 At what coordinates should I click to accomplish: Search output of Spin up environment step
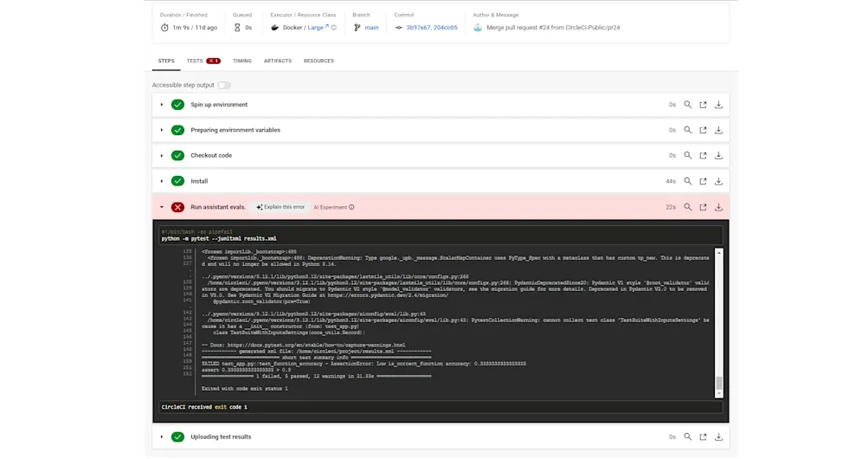[687, 105]
